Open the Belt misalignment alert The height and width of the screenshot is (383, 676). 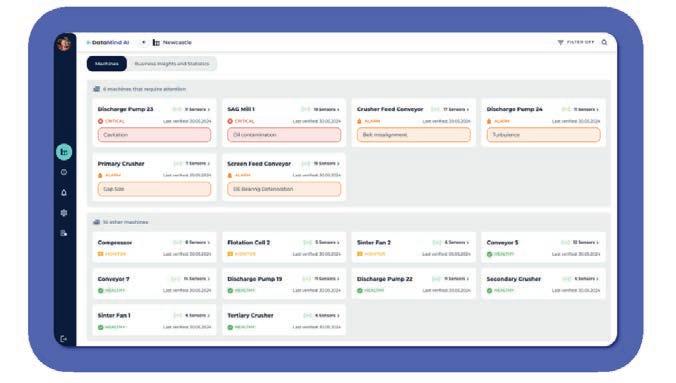coord(414,135)
